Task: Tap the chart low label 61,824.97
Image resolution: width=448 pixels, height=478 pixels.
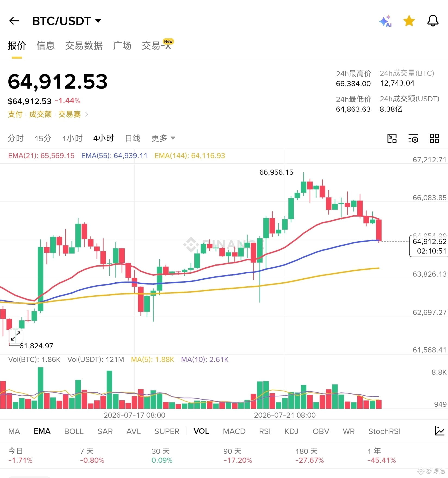Action: point(36,346)
